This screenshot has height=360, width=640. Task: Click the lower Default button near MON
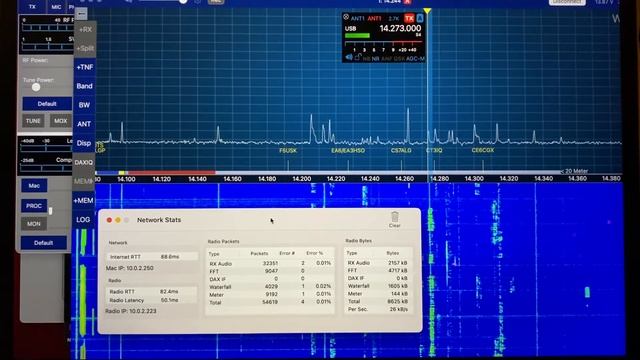point(44,243)
